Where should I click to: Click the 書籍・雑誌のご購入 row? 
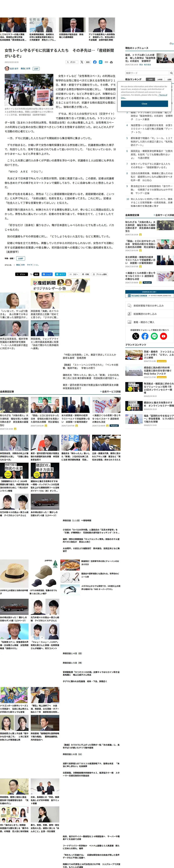(149, 322)
